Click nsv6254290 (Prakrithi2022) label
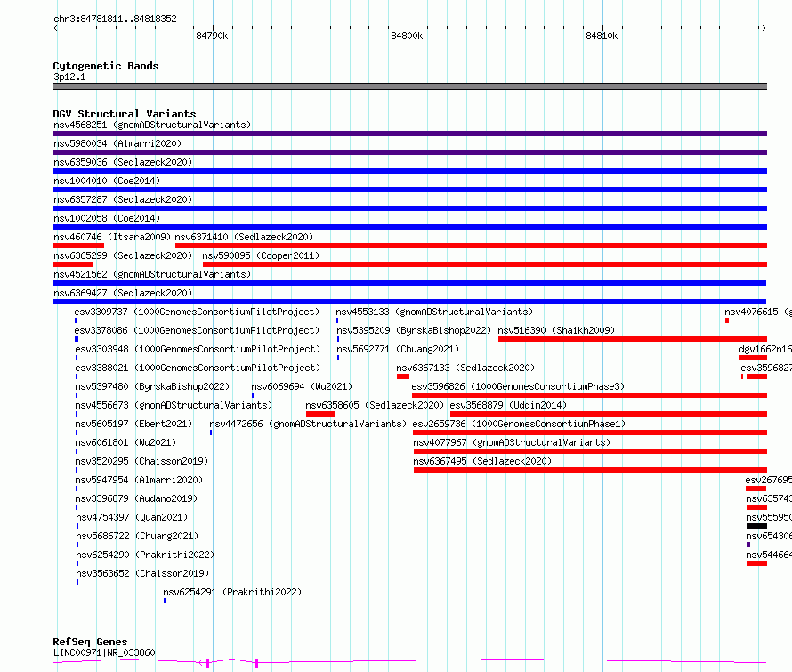 point(145,555)
